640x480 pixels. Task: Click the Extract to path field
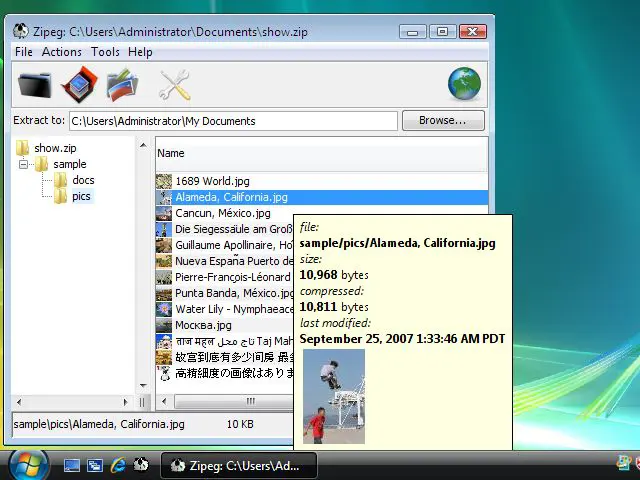point(233,121)
